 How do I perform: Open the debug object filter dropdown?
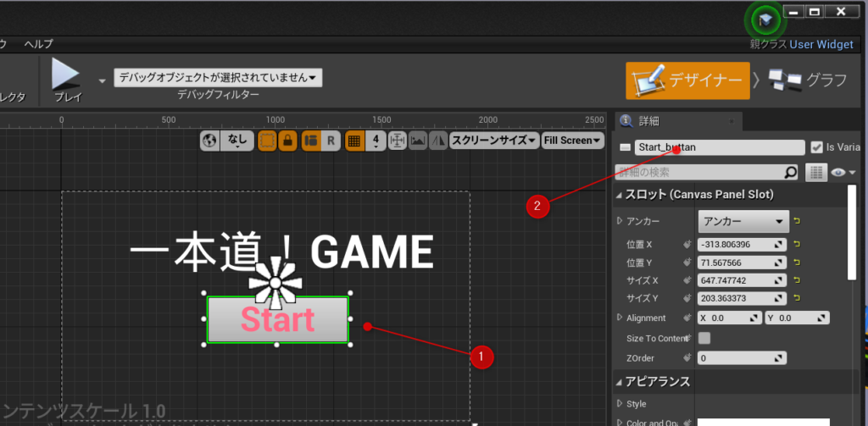pos(218,78)
